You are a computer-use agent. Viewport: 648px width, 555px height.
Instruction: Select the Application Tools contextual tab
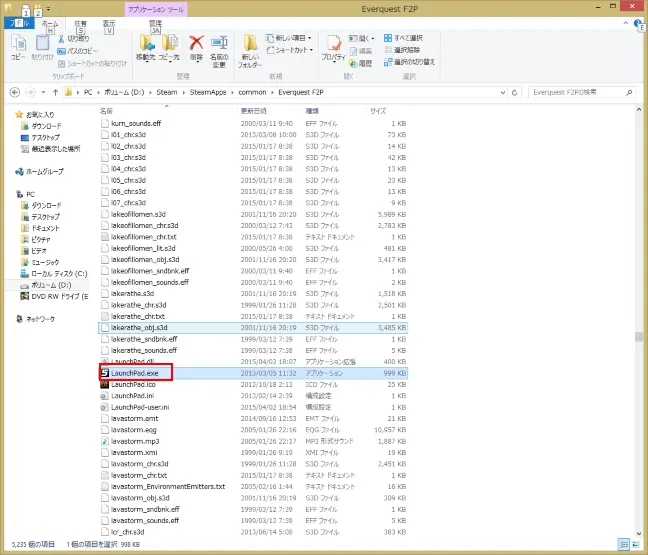click(x=156, y=9)
